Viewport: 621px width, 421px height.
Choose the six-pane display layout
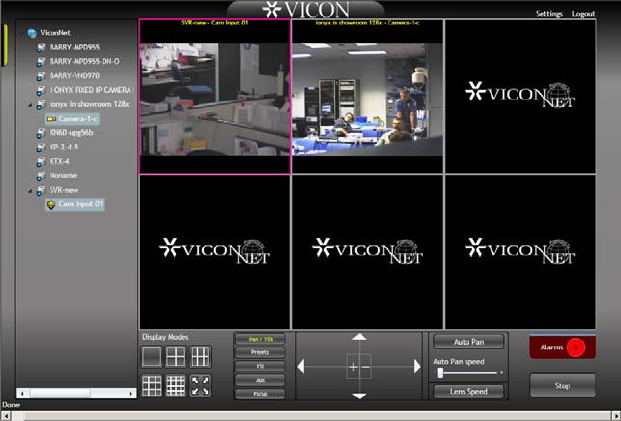click(x=200, y=357)
